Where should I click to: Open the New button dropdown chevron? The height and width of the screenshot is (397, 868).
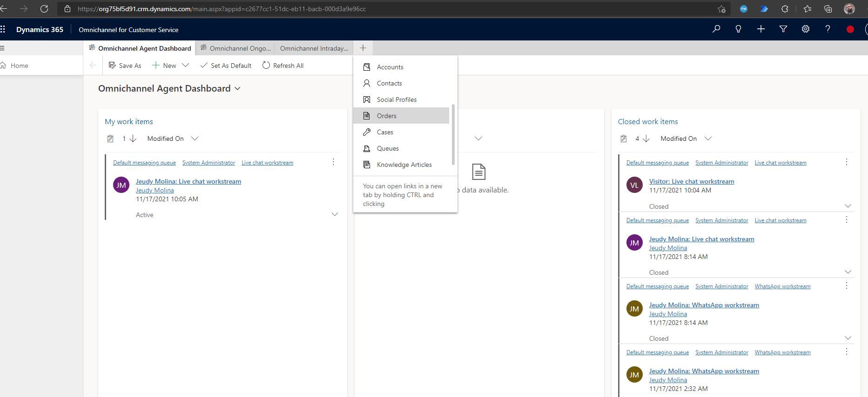point(185,66)
